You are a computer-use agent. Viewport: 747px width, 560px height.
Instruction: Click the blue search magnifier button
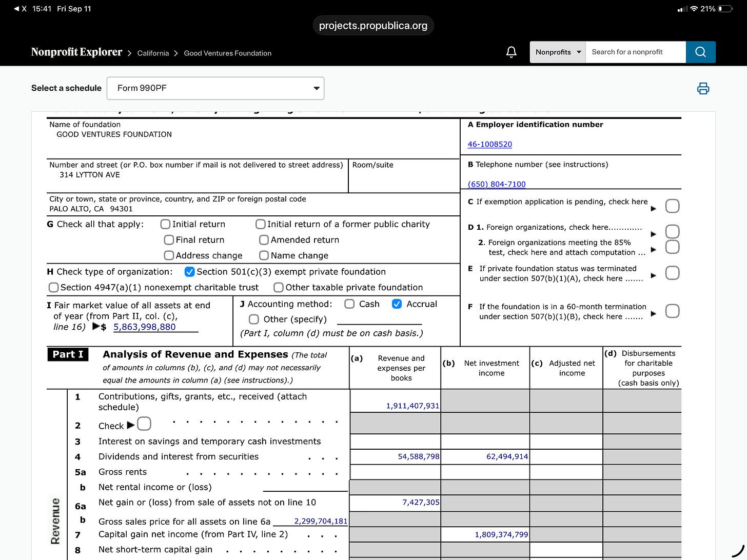click(700, 52)
